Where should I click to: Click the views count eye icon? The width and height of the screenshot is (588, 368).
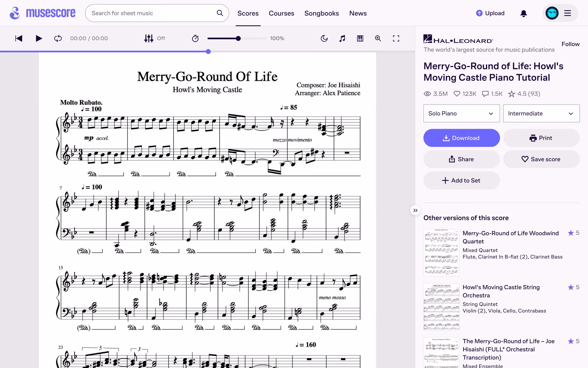coord(427,94)
